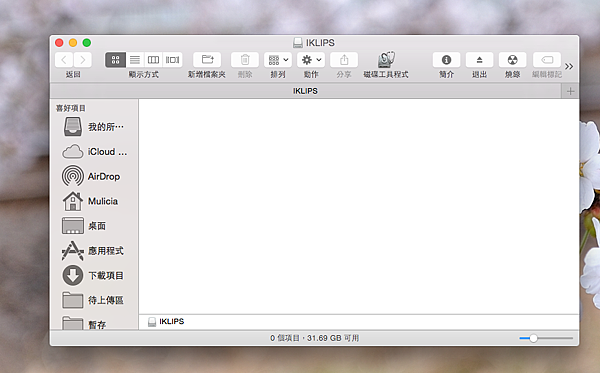Image resolution: width=600 pixels, height=373 pixels.
Task: Create a new folder with 新增檔案夾 button
Action: tap(207, 60)
